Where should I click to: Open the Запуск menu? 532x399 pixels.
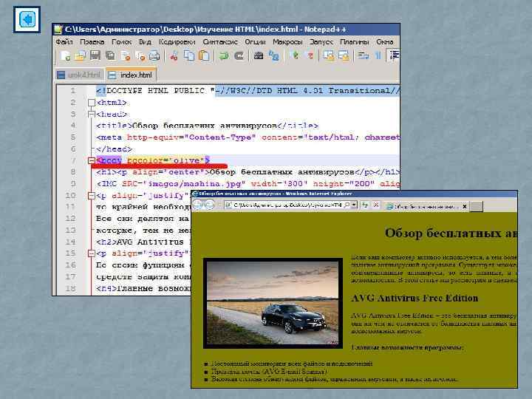pos(321,41)
